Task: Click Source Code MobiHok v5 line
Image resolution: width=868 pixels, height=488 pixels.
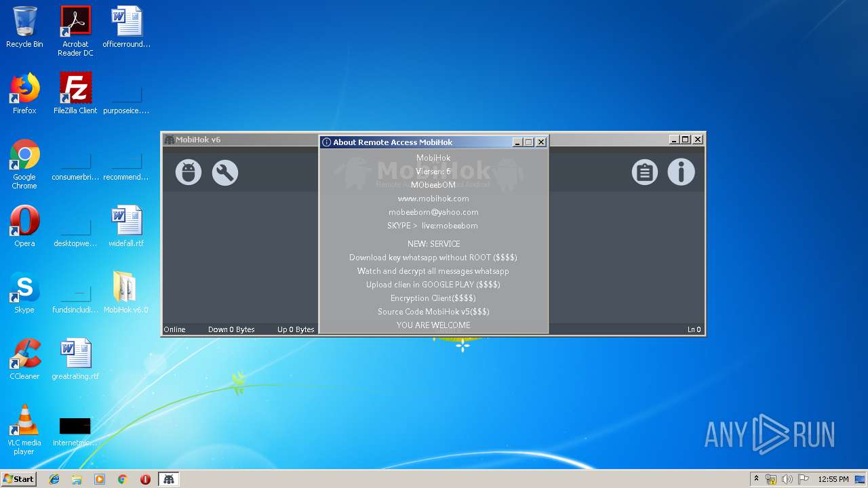Action: (433, 312)
